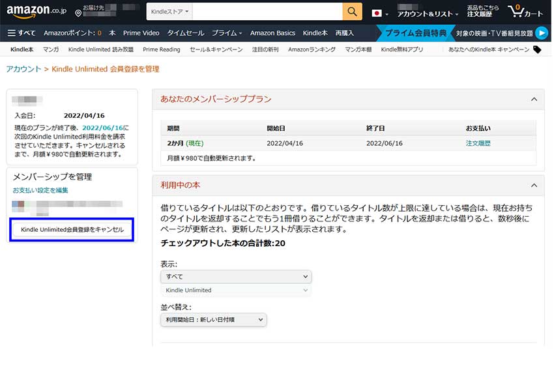Click the delivery location pin icon
Screen dimensions: 554x392
pyautogui.click(x=78, y=14)
